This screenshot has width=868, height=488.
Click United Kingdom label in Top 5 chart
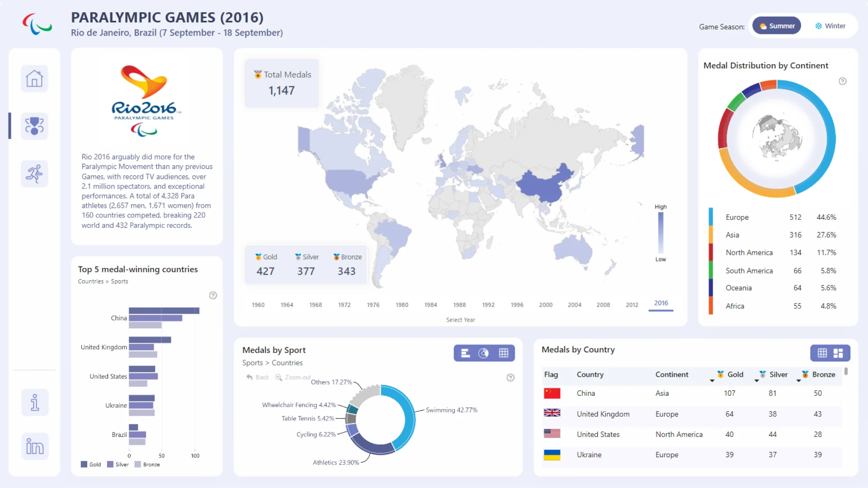(104, 347)
